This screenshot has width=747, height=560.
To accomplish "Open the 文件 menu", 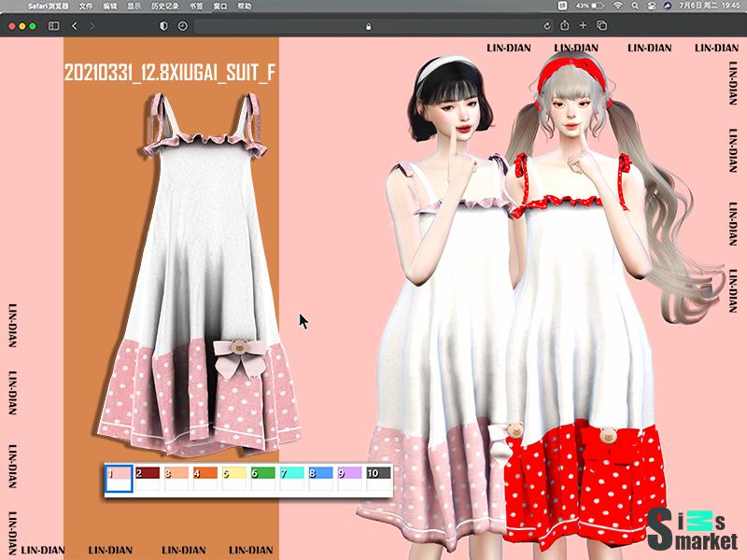I will point(86,6).
